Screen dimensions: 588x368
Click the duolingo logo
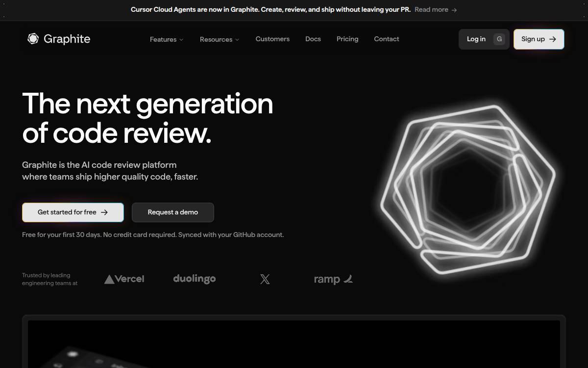195,279
